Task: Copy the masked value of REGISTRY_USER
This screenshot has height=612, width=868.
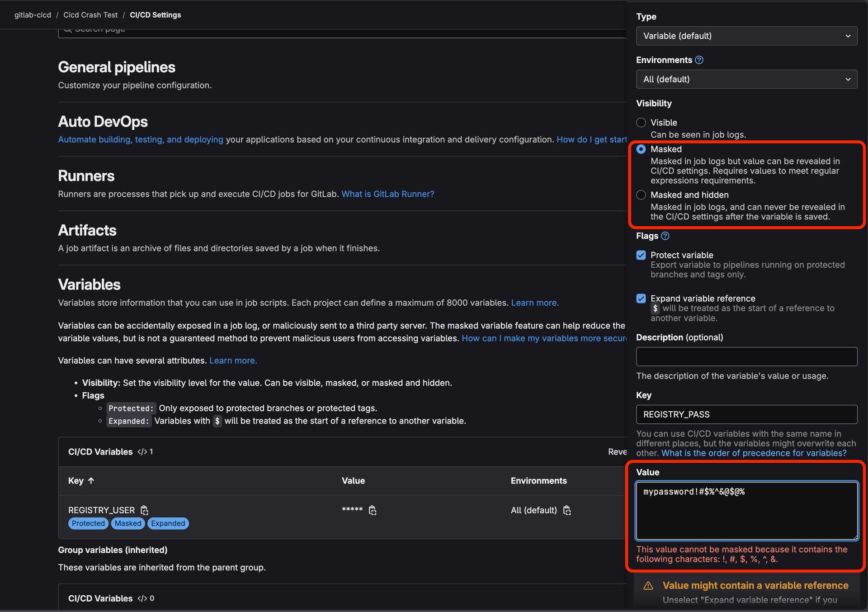Action: [x=373, y=510]
